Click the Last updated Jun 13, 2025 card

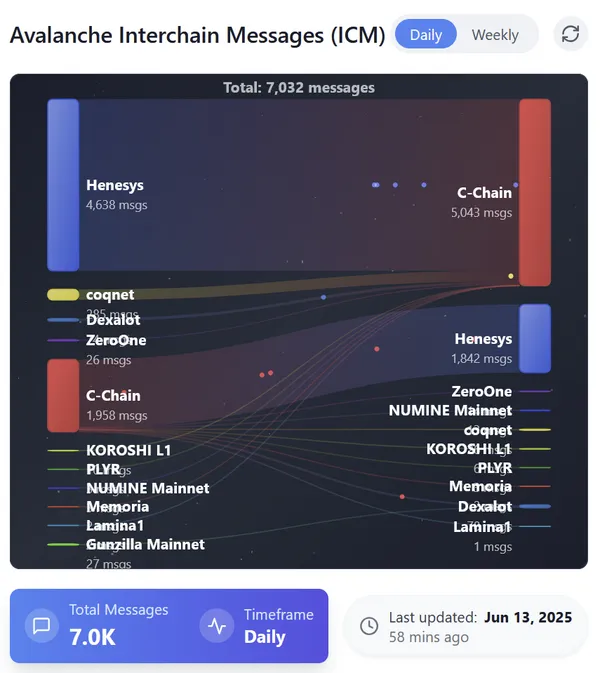pos(465,626)
